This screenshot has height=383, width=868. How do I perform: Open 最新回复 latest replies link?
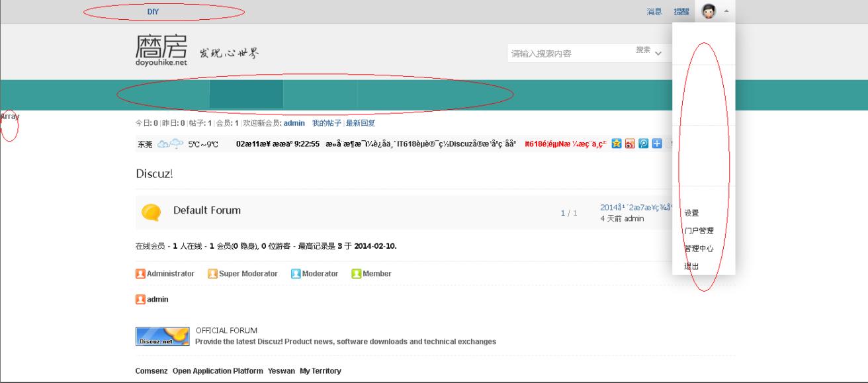pyautogui.click(x=361, y=123)
